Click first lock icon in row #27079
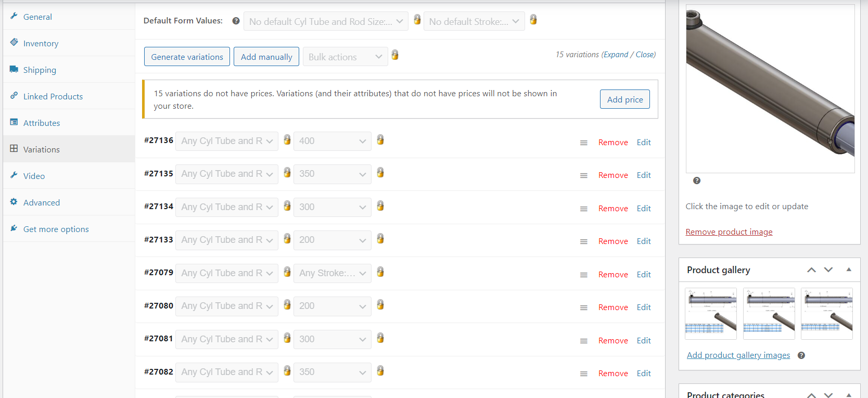Viewport: 868px width, 398px height. (287, 272)
